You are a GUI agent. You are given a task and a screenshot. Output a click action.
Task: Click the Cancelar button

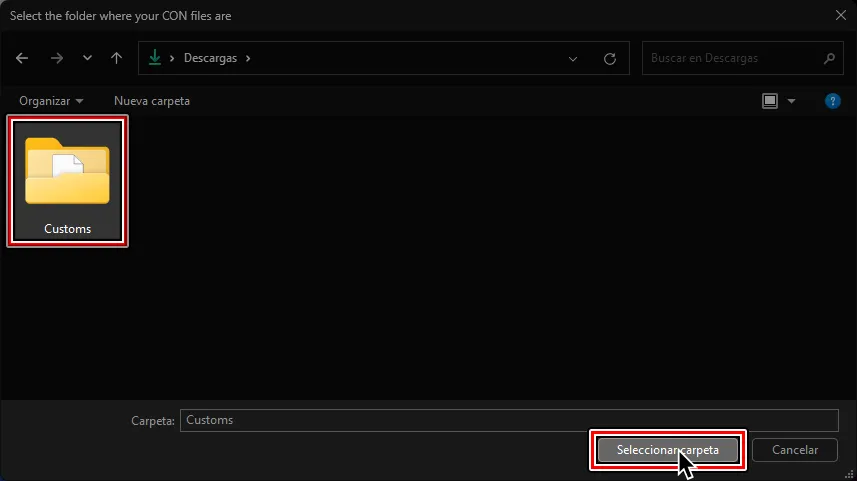pos(795,450)
